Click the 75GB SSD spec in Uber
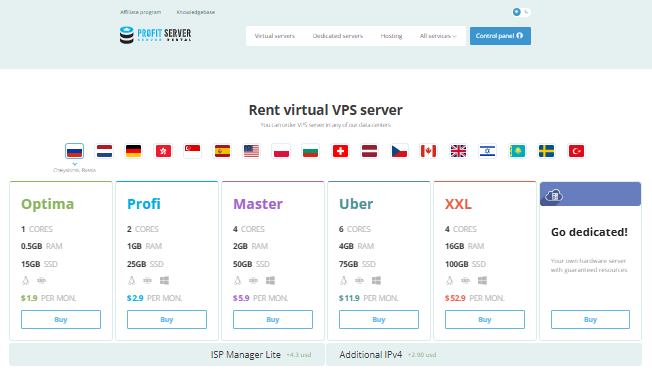The image size is (652, 373). 357,264
